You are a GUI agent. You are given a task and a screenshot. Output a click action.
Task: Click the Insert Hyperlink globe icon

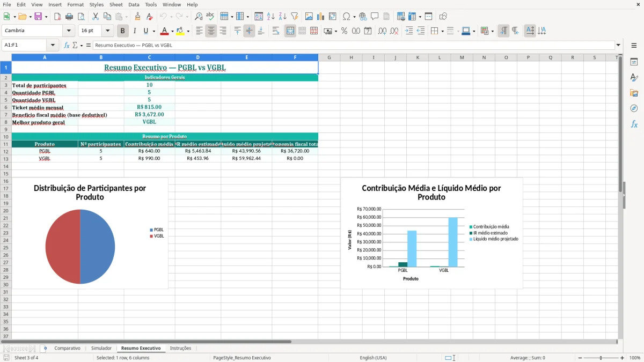click(x=363, y=17)
